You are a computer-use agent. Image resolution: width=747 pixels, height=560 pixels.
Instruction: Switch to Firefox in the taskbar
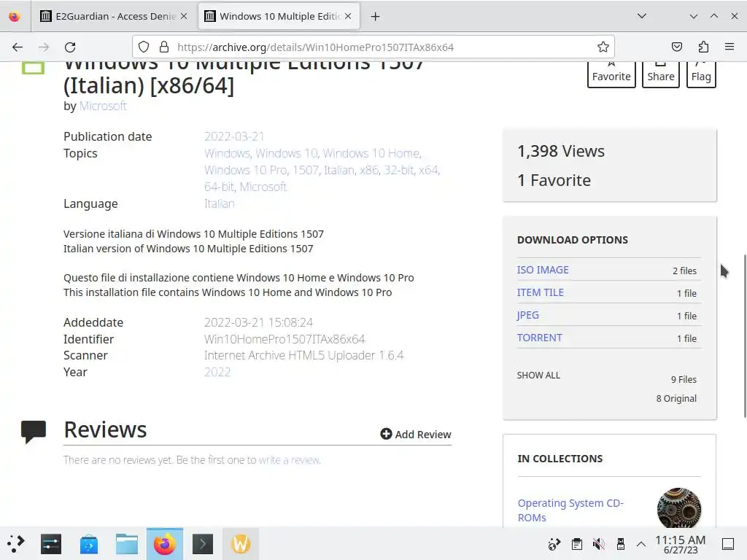click(x=164, y=544)
